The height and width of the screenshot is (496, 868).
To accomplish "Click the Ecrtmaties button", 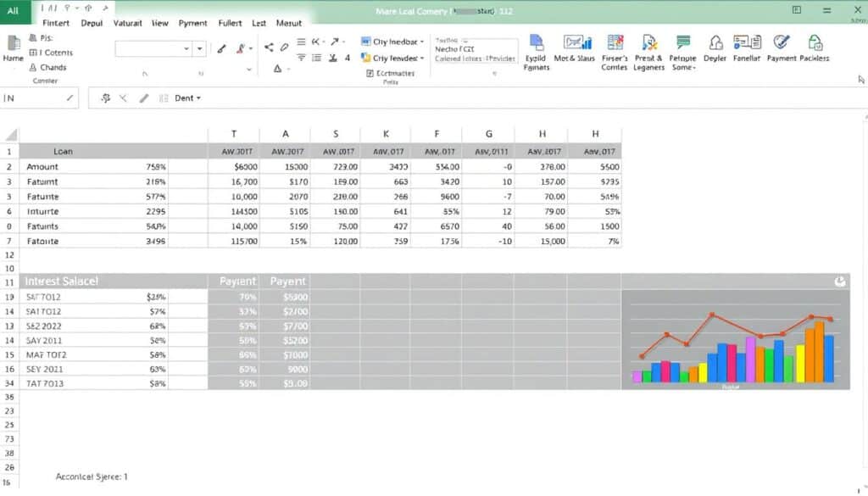I will click(x=390, y=73).
